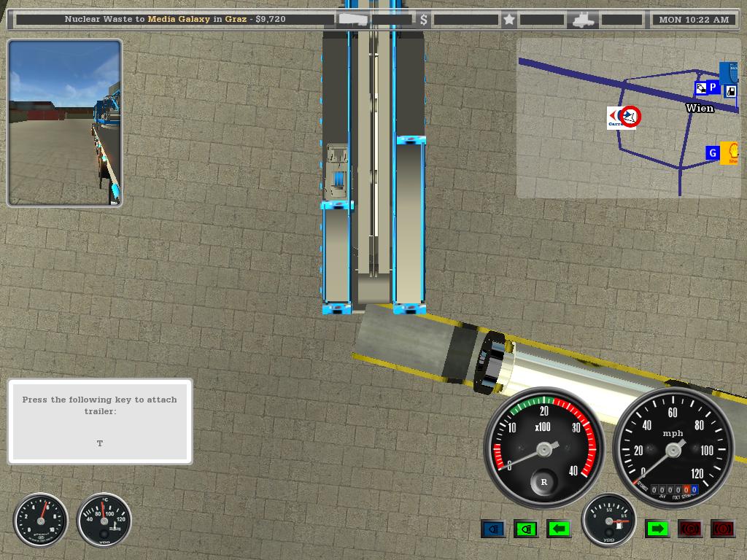Click the fuel level gauge
Viewport: 747px width, 560px height.
pyautogui.click(x=609, y=521)
